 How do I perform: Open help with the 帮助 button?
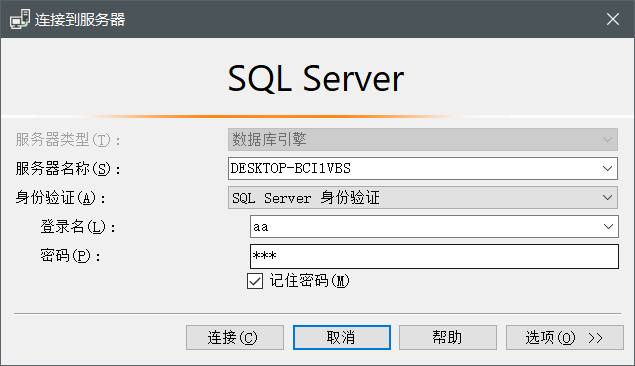click(448, 337)
